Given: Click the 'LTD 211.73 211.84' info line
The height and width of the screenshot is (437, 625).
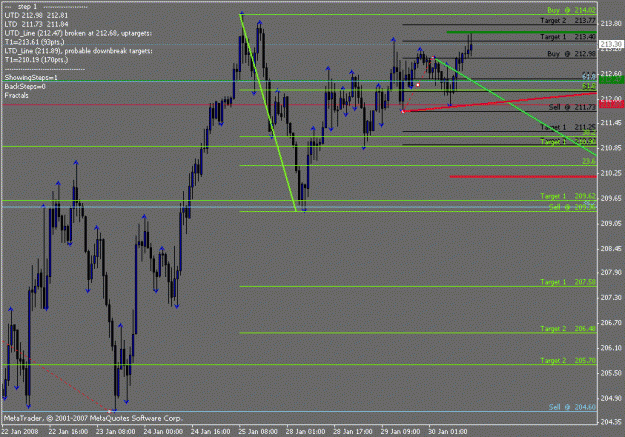Looking at the screenshot, I should point(36,24).
